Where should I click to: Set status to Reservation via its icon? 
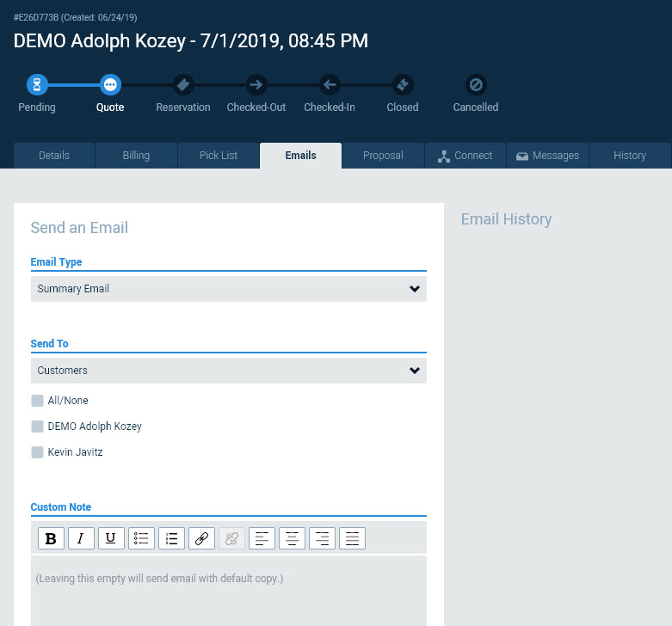coord(183,85)
